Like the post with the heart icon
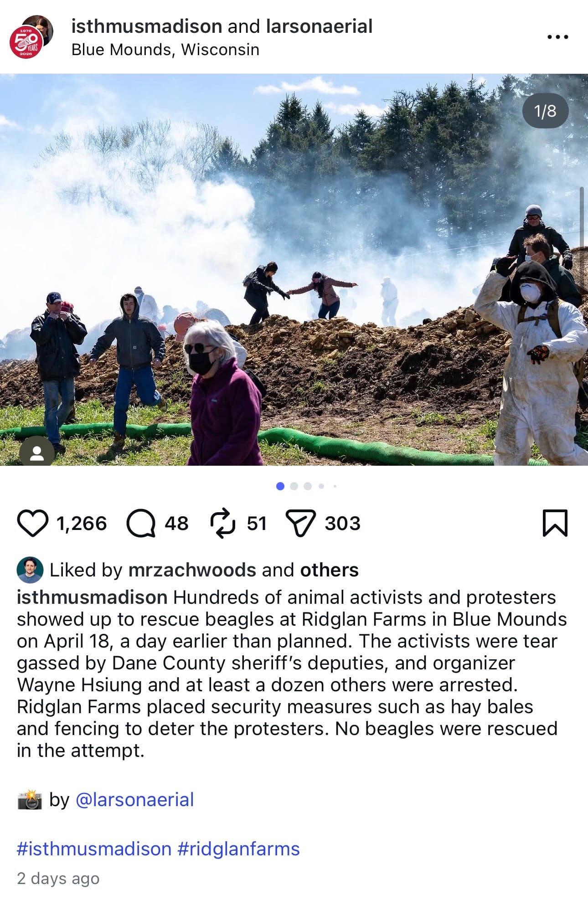 coord(32,523)
